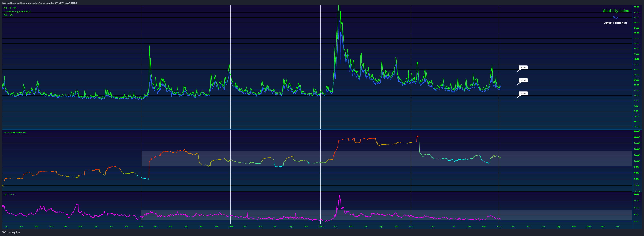This screenshot has height=236, width=644.
Task: Click the 22.50% value on volatility scale
Action: 637,131
